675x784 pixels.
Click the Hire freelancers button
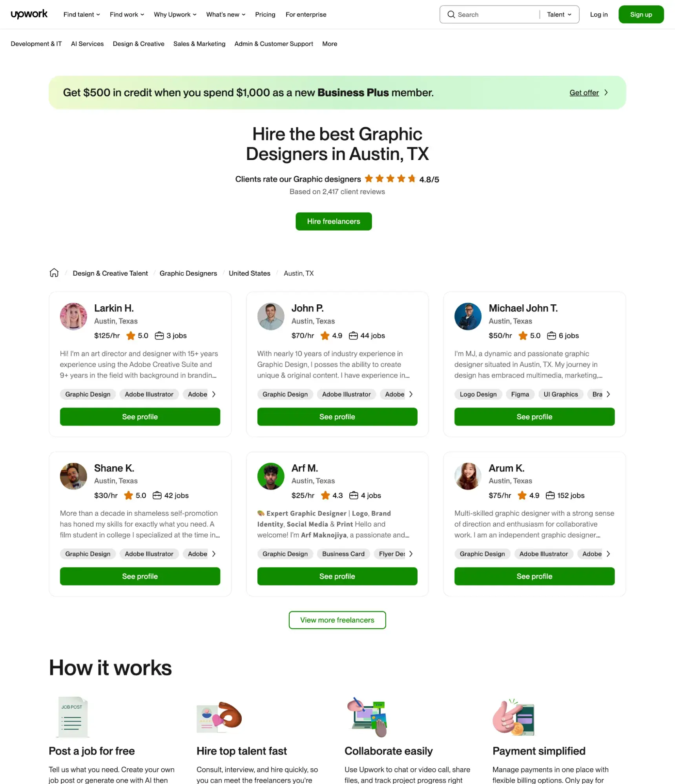tap(333, 221)
